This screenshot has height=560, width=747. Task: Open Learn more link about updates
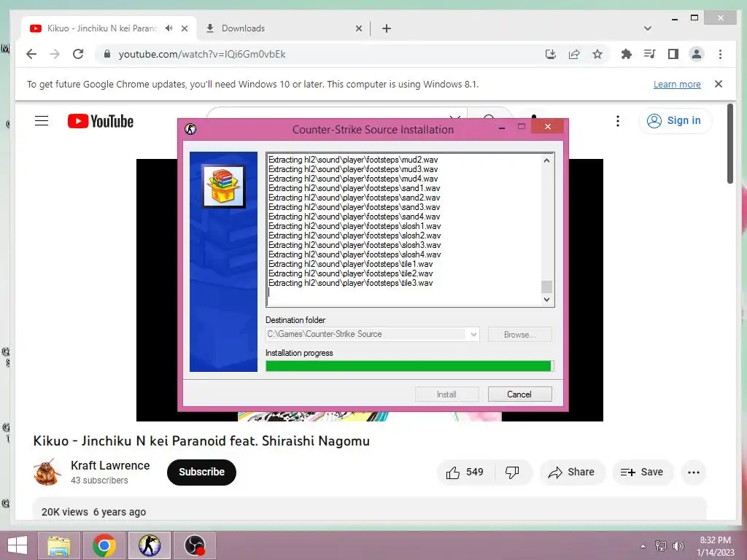tap(677, 85)
